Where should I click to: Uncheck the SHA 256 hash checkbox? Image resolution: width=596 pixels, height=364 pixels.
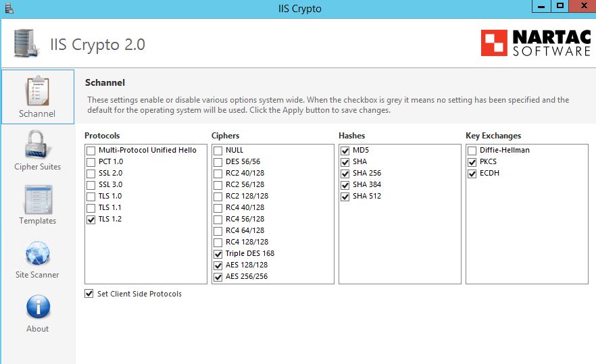(x=345, y=174)
